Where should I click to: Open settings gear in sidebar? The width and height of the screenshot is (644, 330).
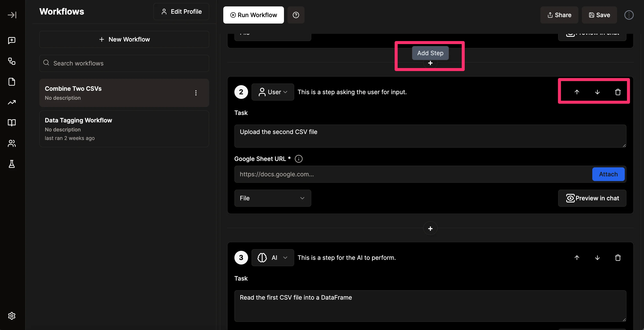click(12, 316)
